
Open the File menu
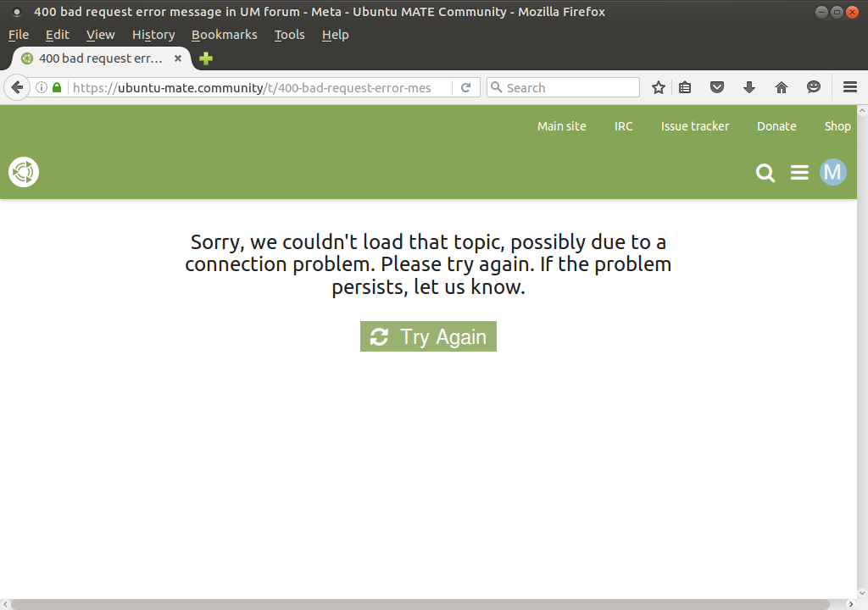click(19, 35)
